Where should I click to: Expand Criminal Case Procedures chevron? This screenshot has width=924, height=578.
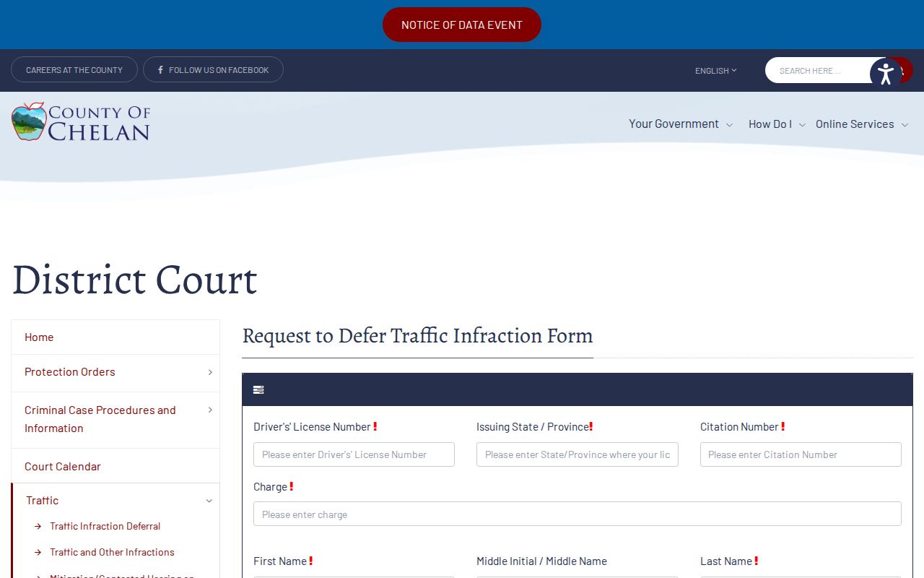pos(210,410)
